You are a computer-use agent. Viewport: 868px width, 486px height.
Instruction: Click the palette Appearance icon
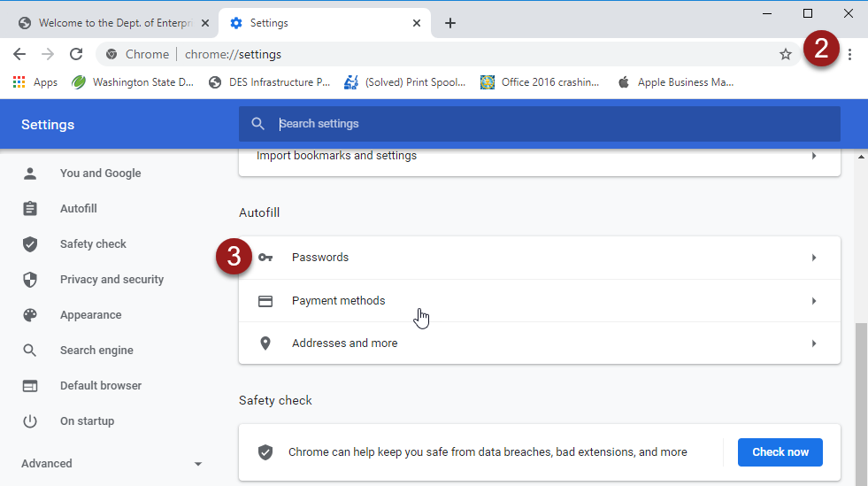[x=30, y=315]
